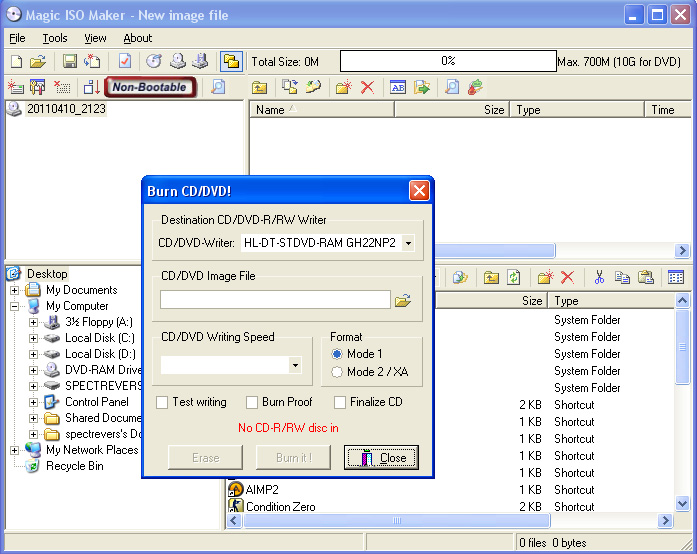
Task: Collapse the My Computer tree node
Action: [x=14, y=306]
